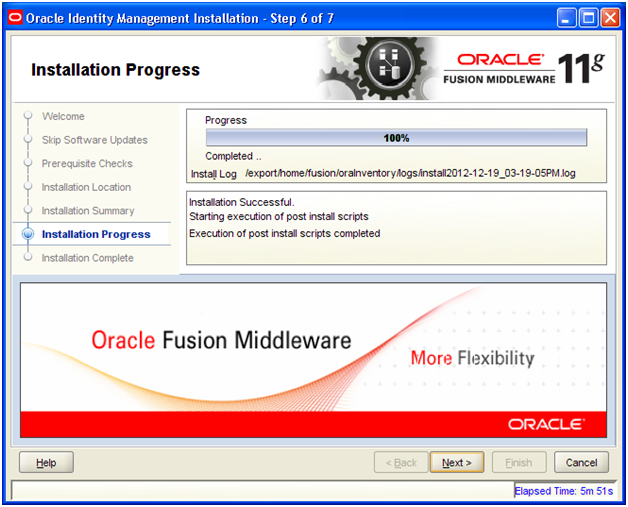
Task: Click the Cancel button
Action: 581,463
